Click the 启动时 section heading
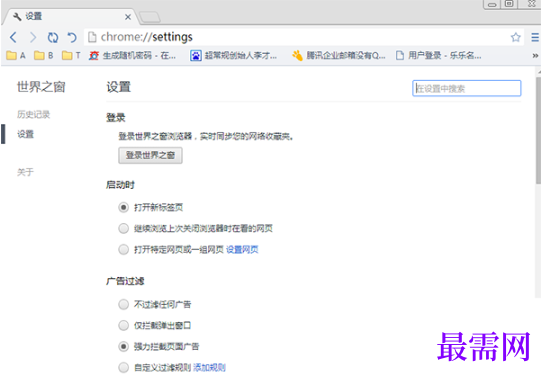This screenshot has height=378, width=549. coord(120,185)
